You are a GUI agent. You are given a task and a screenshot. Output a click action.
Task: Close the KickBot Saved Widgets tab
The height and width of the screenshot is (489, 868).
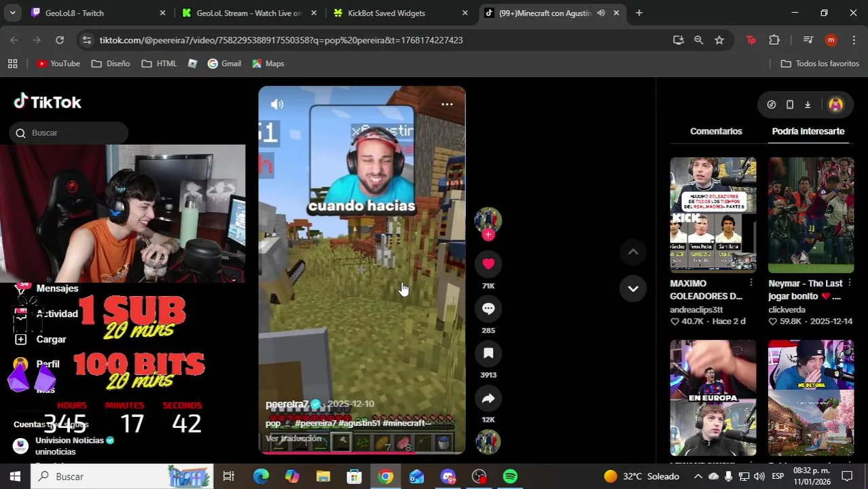[465, 13]
